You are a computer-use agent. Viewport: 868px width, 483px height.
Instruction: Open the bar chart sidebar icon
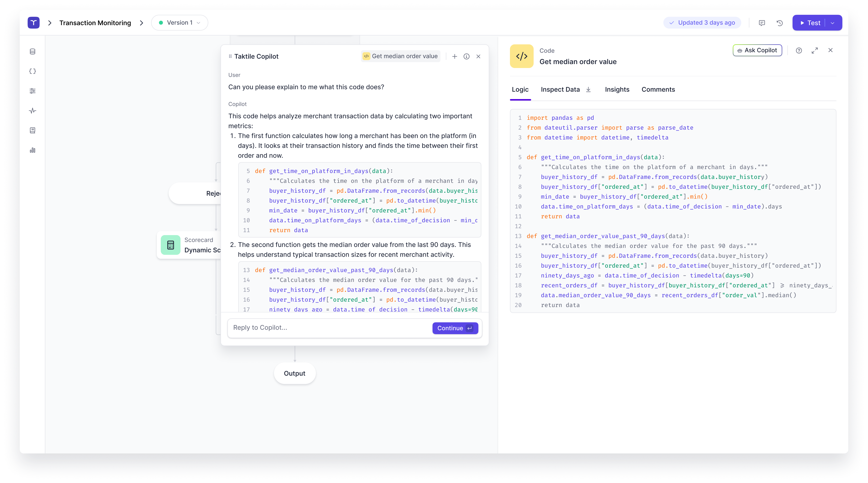click(32, 150)
